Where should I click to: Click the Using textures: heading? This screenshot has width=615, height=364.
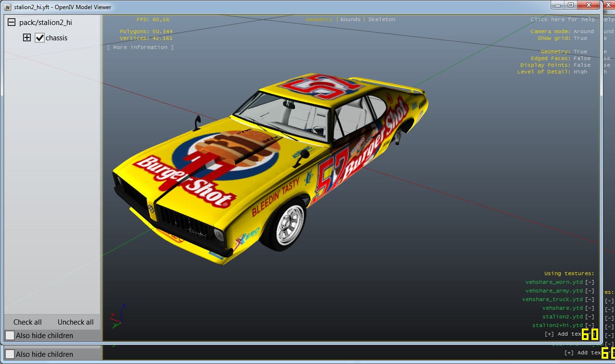point(569,273)
